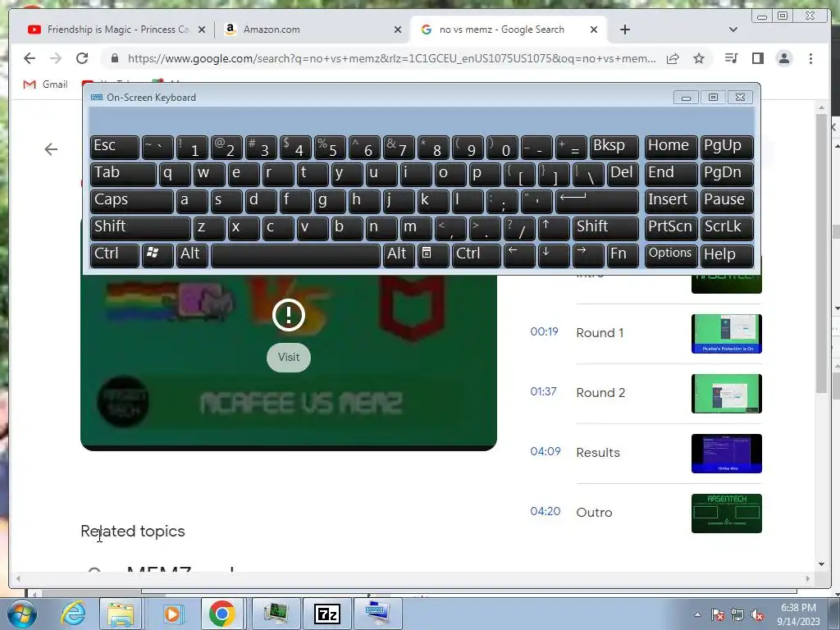Toggle the left Ctrl key on keyboard
840x630 pixels.
pyautogui.click(x=115, y=255)
